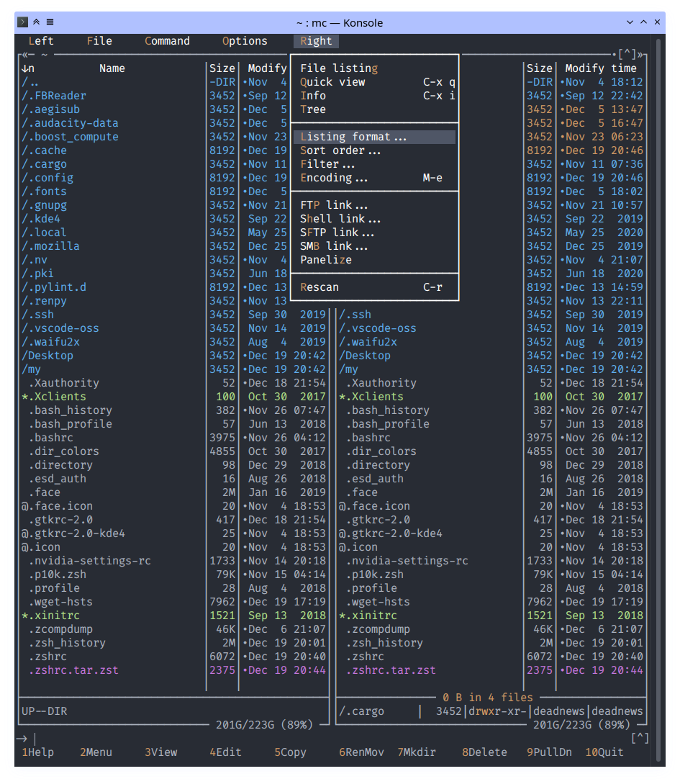Choose Quick view in the Right menu
680x784 pixels.
[x=332, y=82]
